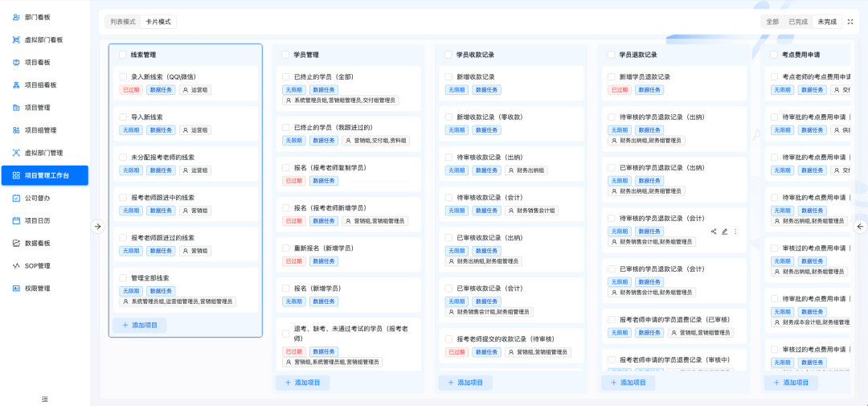Click share icon on 待审核的学员退款记录（会计）
Screen dimensions: 868x406
point(714,232)
